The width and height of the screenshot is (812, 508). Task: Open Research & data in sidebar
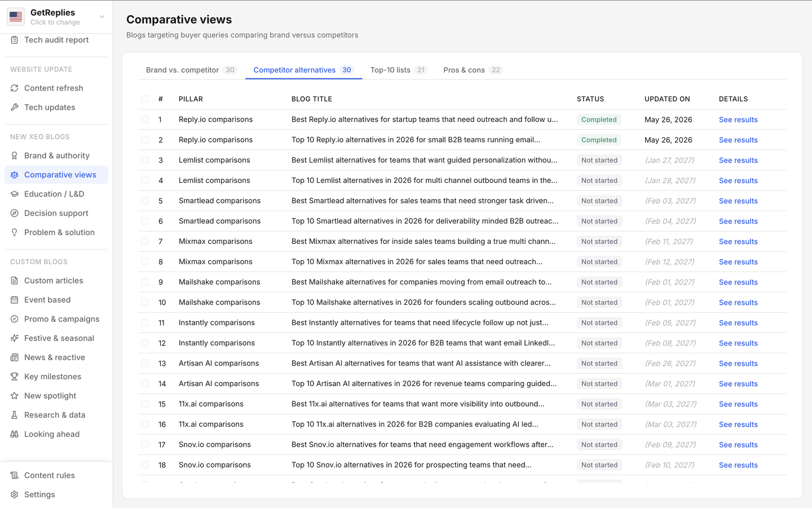[56, 415]
